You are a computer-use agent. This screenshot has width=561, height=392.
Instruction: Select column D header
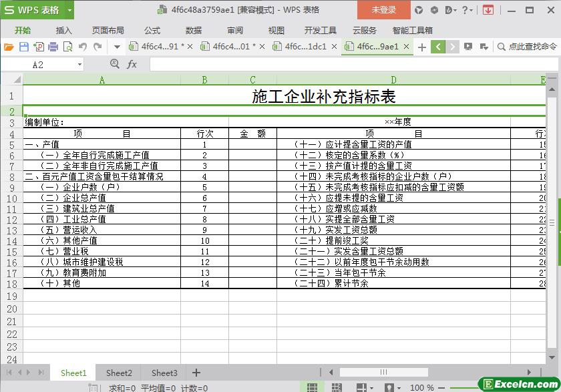tap(393, 79)
